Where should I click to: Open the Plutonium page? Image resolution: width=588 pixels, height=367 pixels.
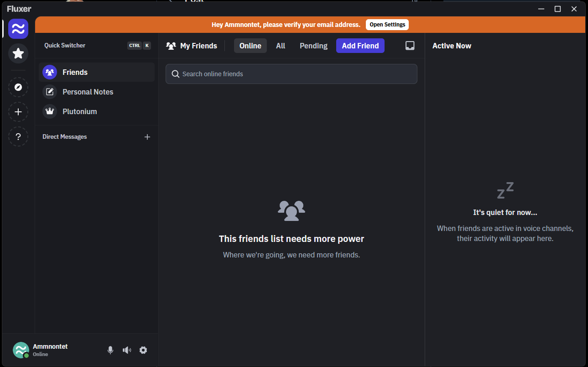click(x=79, y=111)
